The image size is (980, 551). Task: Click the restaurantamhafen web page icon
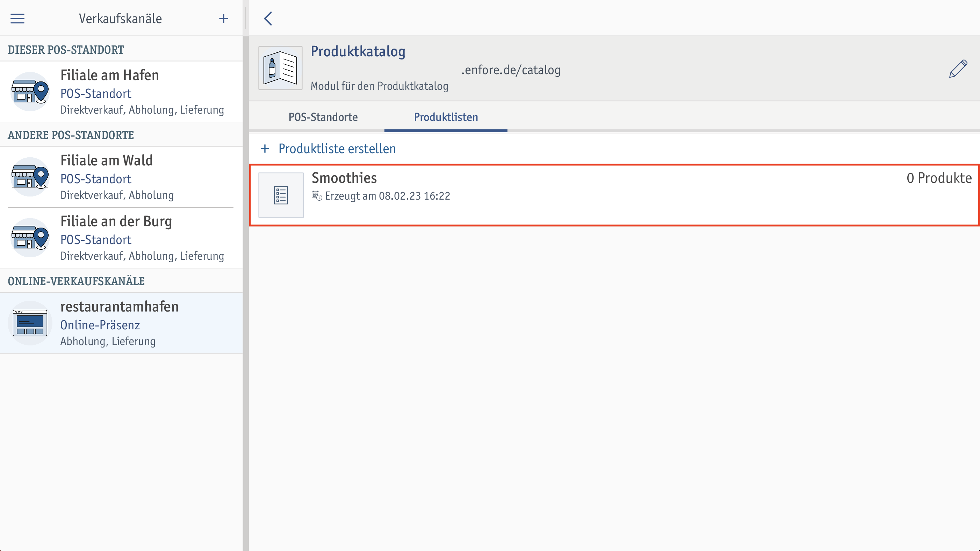click(30, 323)
